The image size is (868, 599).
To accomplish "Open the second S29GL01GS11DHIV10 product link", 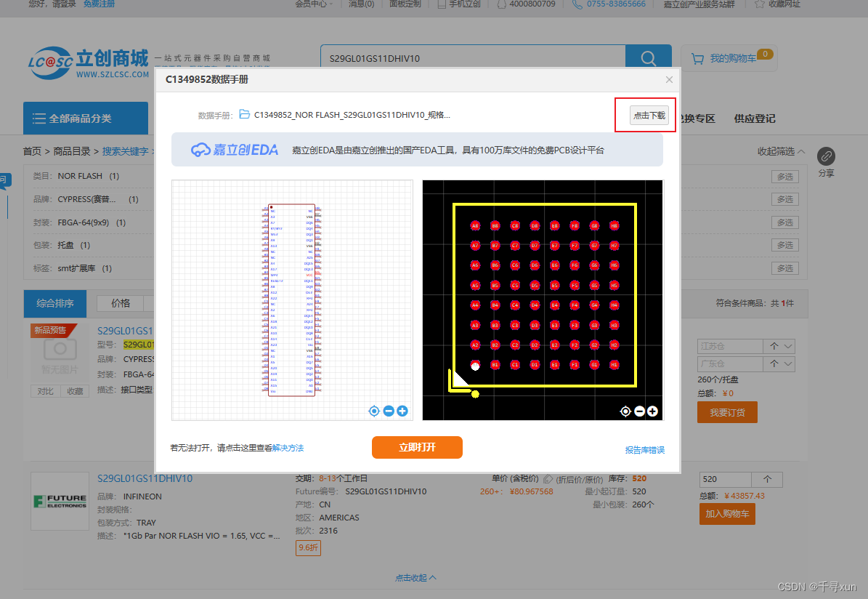I will point(145,478).
